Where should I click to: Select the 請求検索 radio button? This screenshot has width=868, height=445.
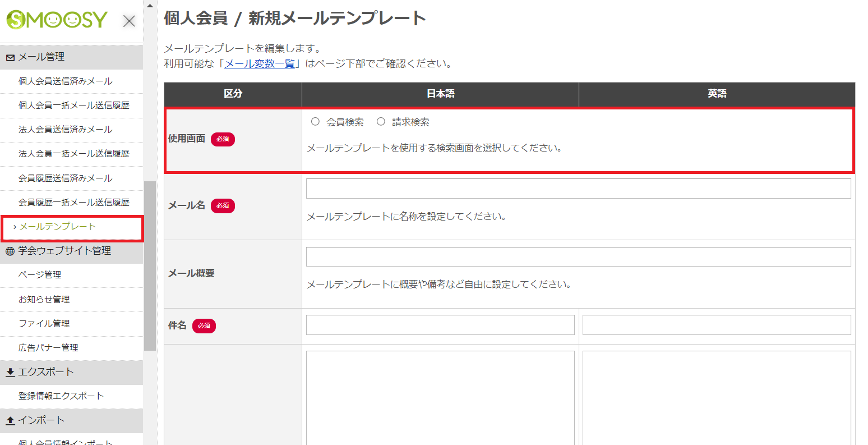click(x=381, y=121)
